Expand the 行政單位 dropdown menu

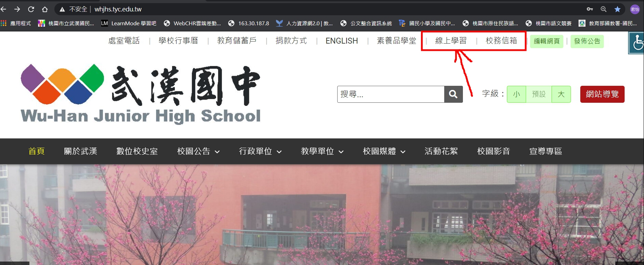pos(260,151)
